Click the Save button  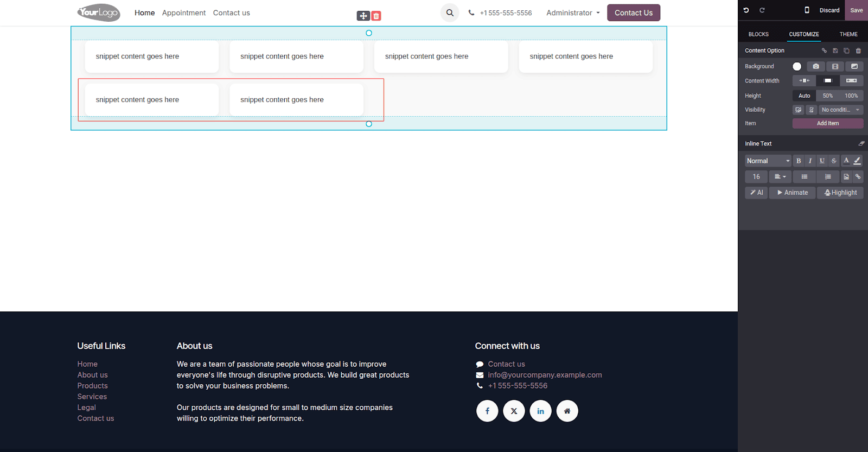(x=857, y=10)
